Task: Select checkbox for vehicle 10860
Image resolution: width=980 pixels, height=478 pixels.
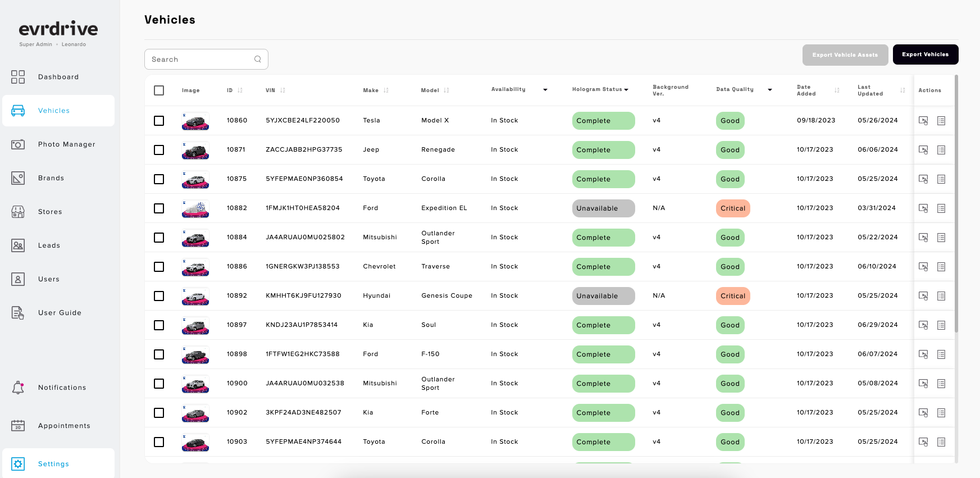Action: tap(159, 121)
